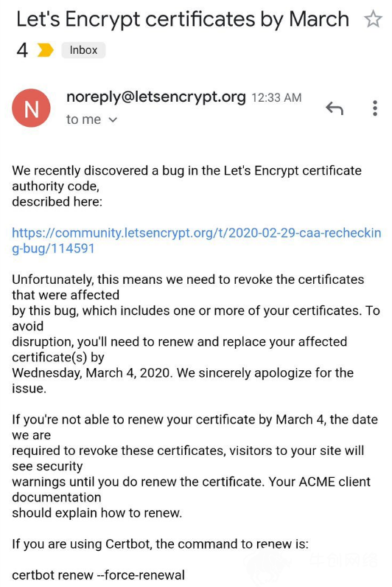392x587 pixels.
Task: Reply using the arrow icon
Action: pos(335,108)
